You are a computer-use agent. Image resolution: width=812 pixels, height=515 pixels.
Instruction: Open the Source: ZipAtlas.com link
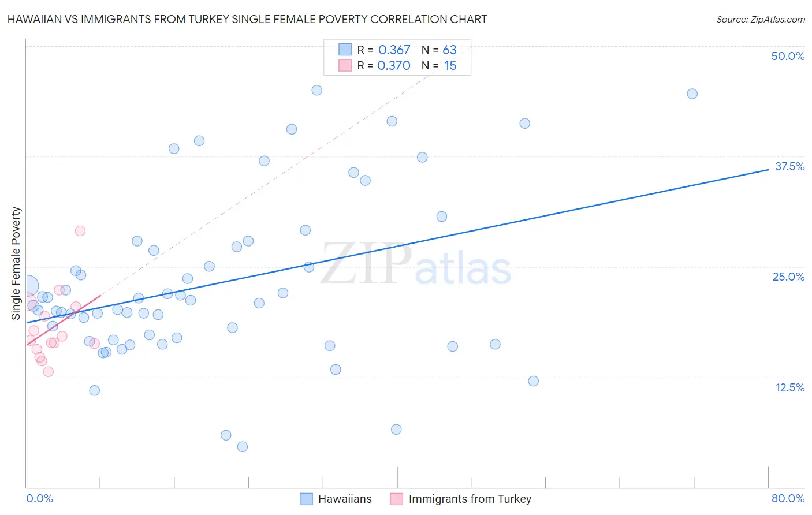[x=760, y=19]
